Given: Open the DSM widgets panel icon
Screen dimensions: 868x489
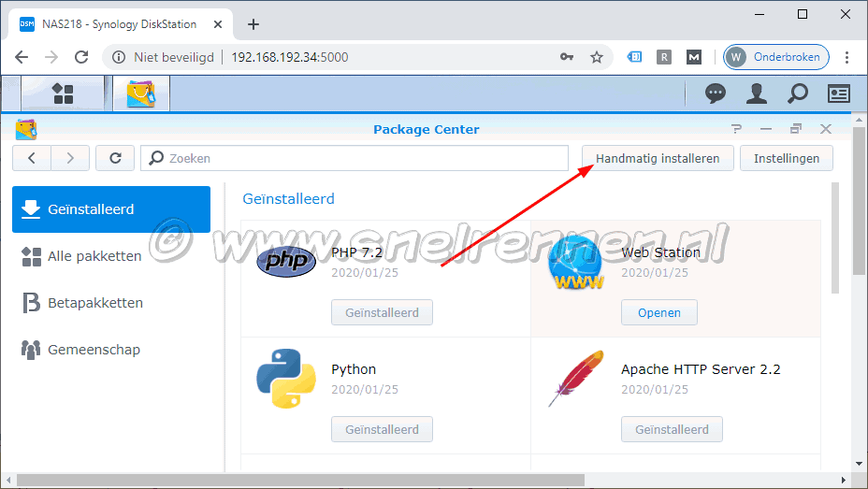Looking at the screenshot, I should point(839,93).
